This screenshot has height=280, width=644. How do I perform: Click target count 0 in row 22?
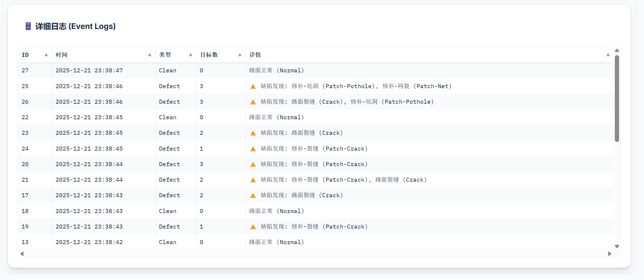pyautogui.click(x=201, y=117)
